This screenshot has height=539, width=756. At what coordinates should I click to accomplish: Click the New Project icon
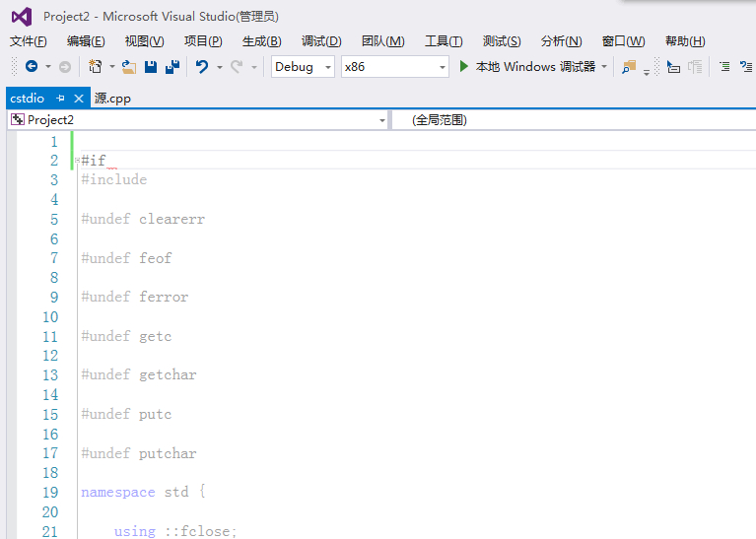click(x=96, y=67)
